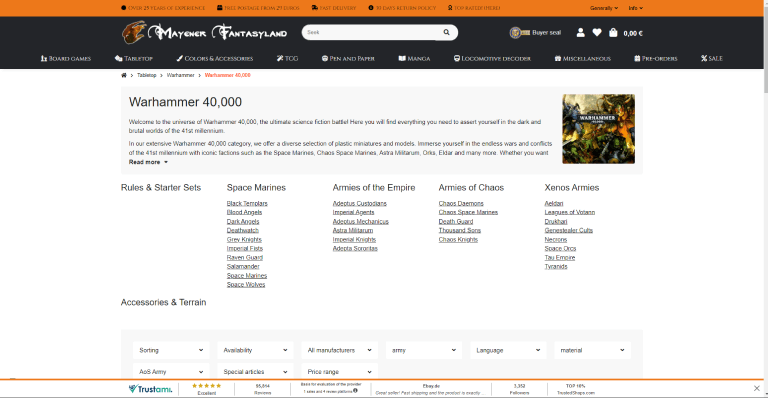Open Genestealer Cults link

pos(569,230)
